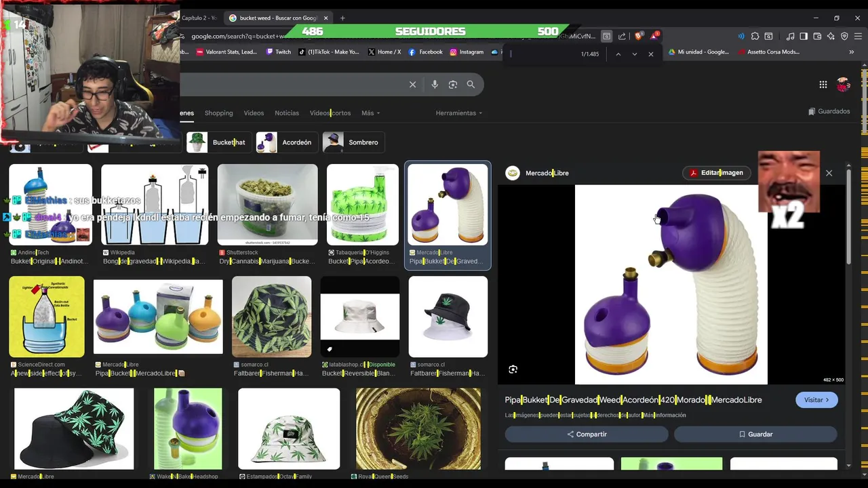The image size is (868, 488).
Task: Open Guardados saved items link
Action: (829, 111)
